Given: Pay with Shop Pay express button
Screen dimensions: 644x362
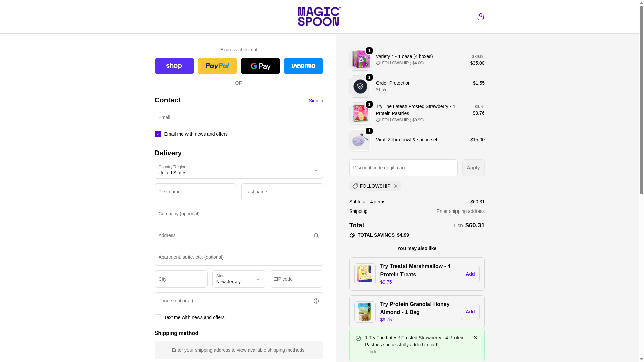Looking at the screenshot, I should [x=174, y=66].
